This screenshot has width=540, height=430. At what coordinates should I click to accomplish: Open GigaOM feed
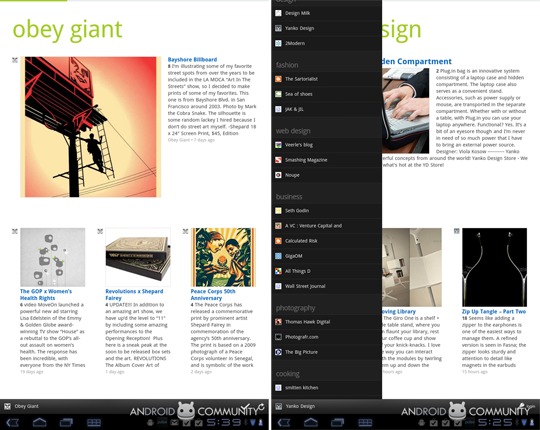[x=326, y=256]
